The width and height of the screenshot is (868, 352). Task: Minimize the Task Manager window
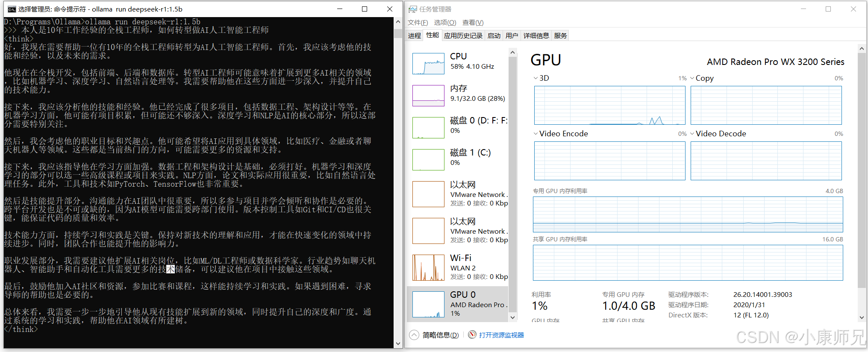point(803,9)
